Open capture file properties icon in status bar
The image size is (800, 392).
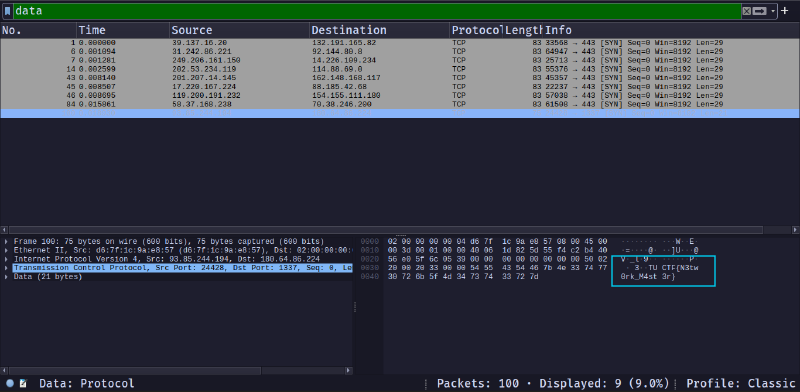pos(23,383)
